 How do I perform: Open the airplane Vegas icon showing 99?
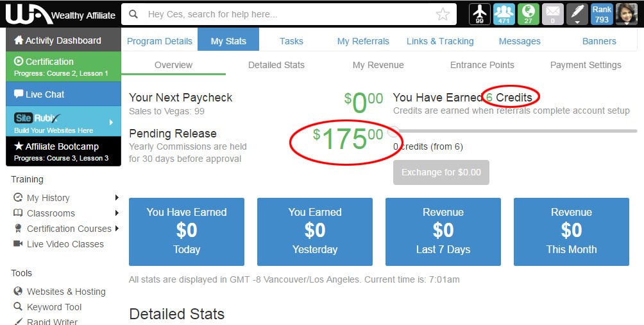point(480,14)
